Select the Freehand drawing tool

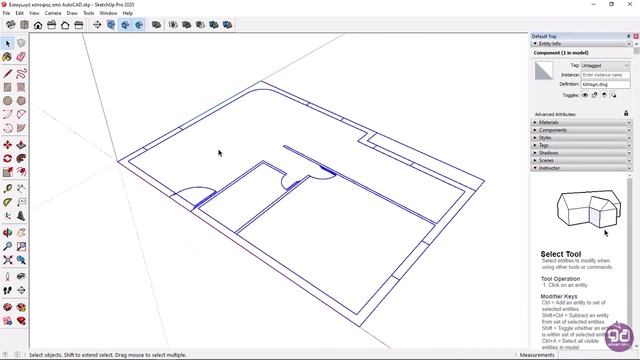[21, 73]
